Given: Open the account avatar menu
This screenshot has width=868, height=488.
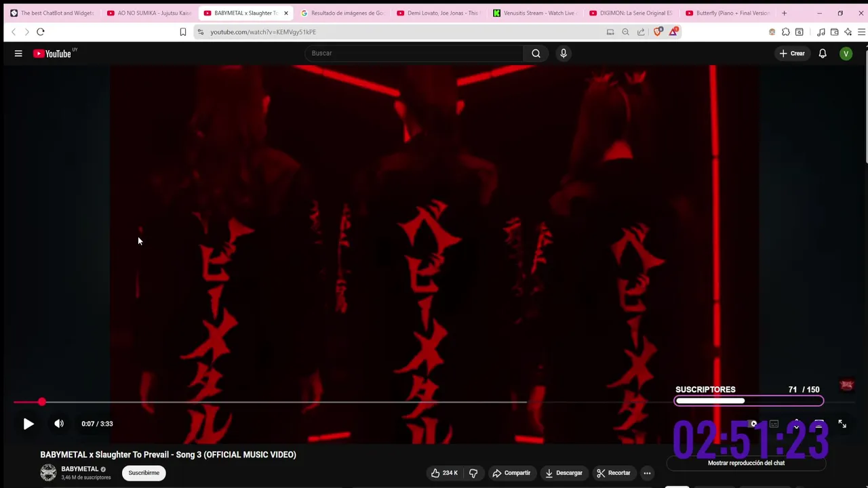Looking at the screenshot, I should tap(846, 54).
